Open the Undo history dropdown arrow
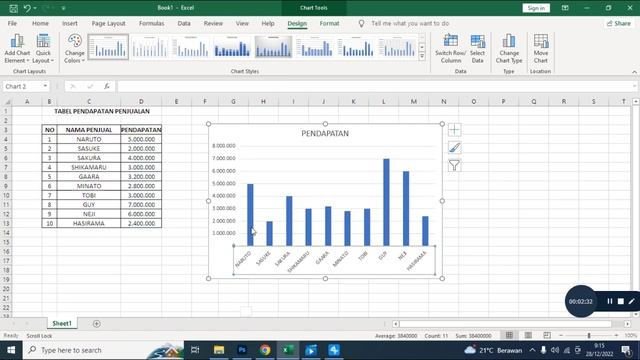This screenshot has width=640, height=360. (x=35, y=8)
